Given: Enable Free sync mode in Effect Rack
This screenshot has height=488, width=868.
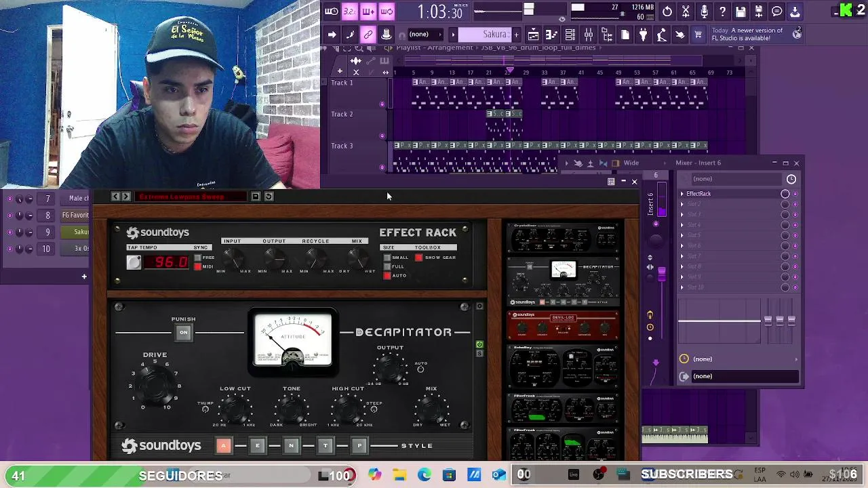Looking at the screenshot, I should (198, 258).
